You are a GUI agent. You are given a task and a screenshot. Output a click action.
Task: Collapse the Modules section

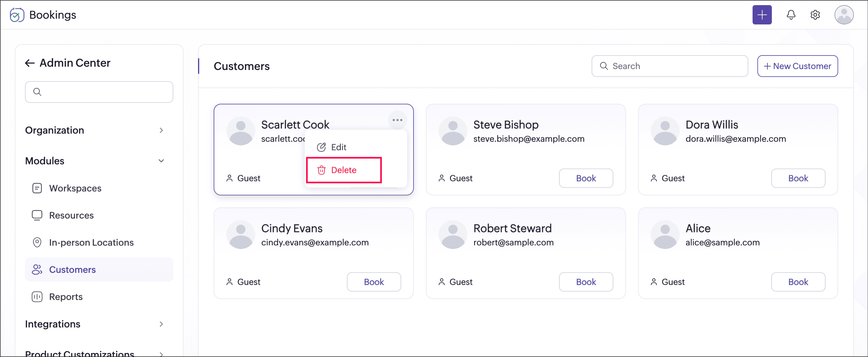tap(94, 161)
